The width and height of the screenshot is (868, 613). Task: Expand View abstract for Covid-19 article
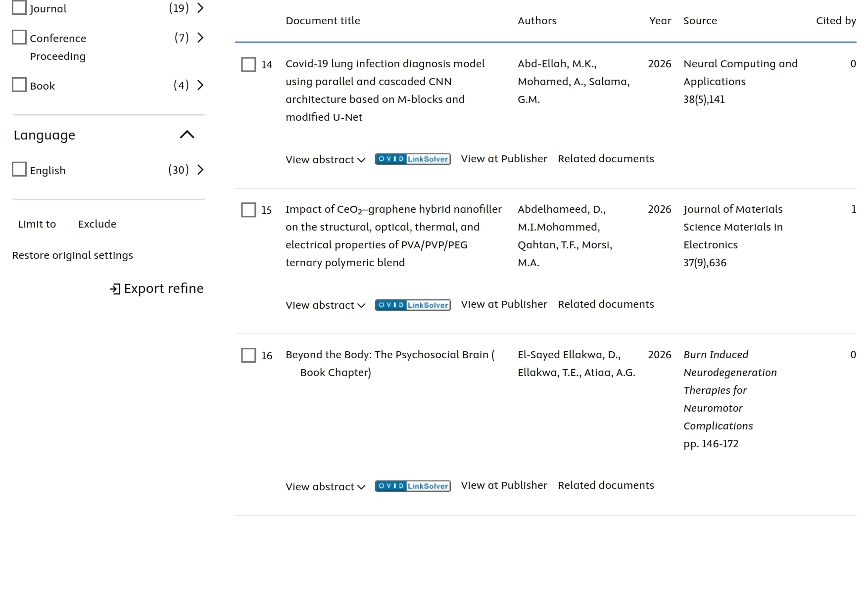point(325,160)
